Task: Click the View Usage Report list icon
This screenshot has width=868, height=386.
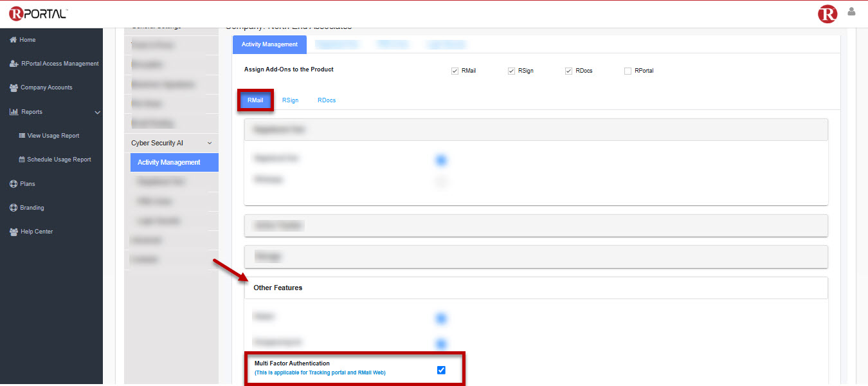Action: point(22,136)
